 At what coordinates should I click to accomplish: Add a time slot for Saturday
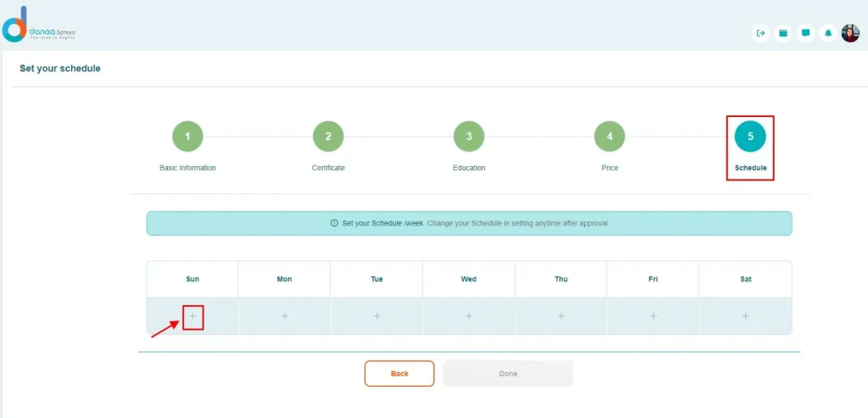click(x=745, y=316)
